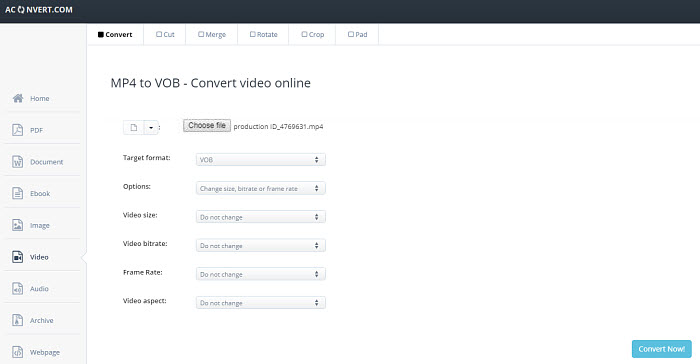Image resolution: width=700 pixels, height=364 pixels.
Task: Click the Frame Rate label
Action: tap(142, 272)
